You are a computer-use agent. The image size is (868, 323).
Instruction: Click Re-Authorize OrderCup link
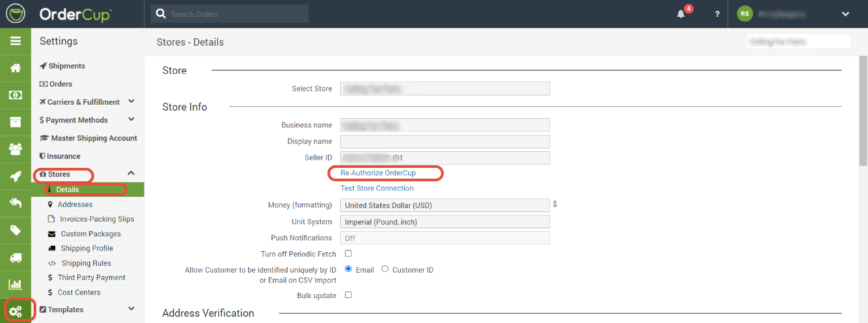(378, 173)
